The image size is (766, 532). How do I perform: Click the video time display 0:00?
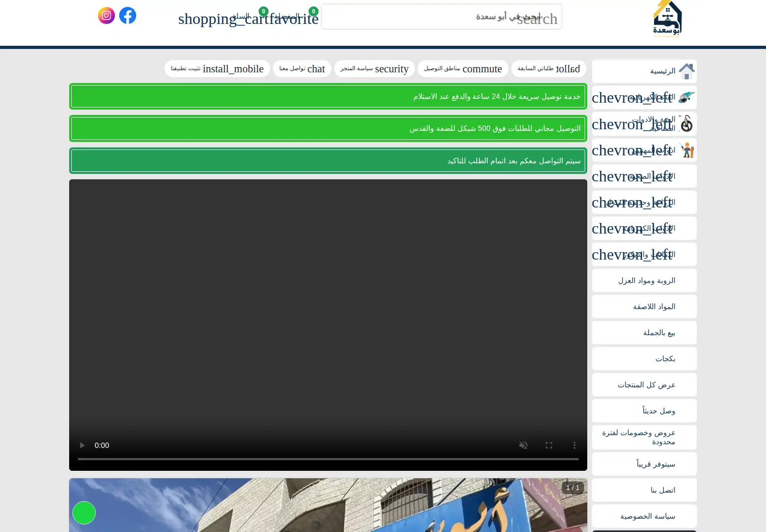click(x=102, y=445)
